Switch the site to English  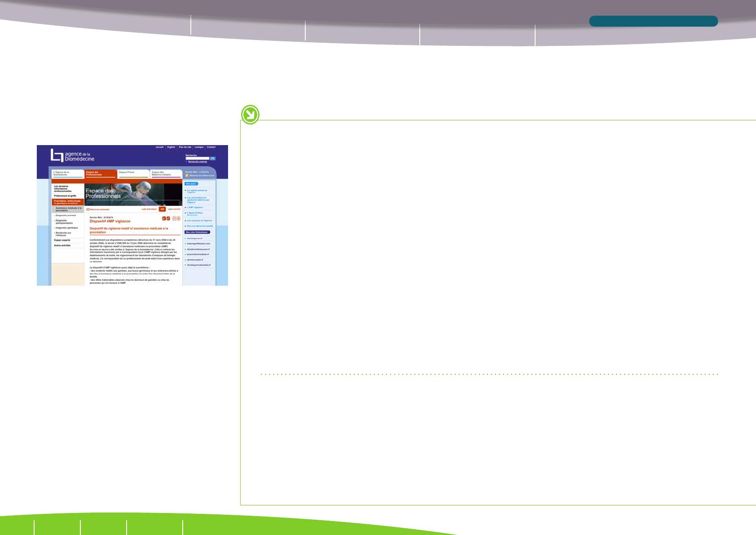171,147
